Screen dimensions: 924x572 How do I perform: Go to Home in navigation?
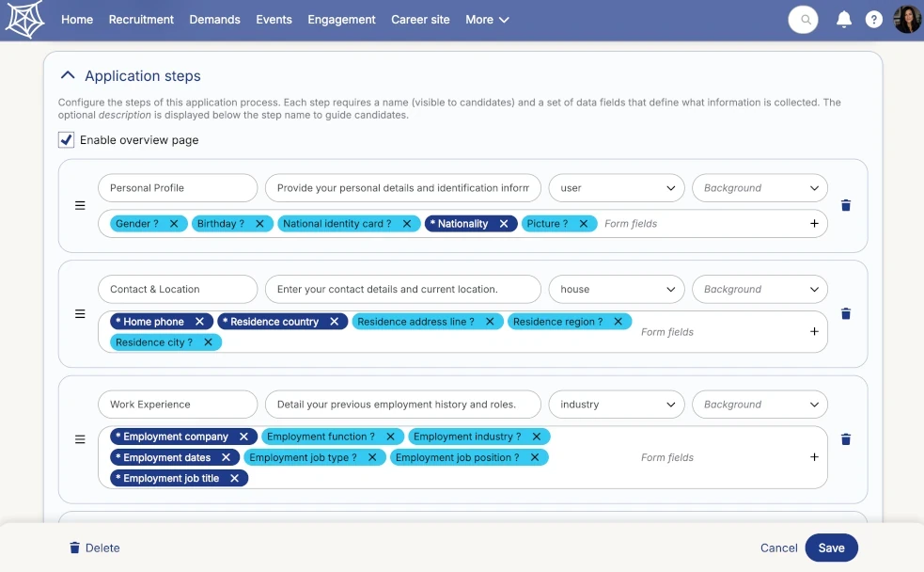pyautogui.click(x=77, y=20)
